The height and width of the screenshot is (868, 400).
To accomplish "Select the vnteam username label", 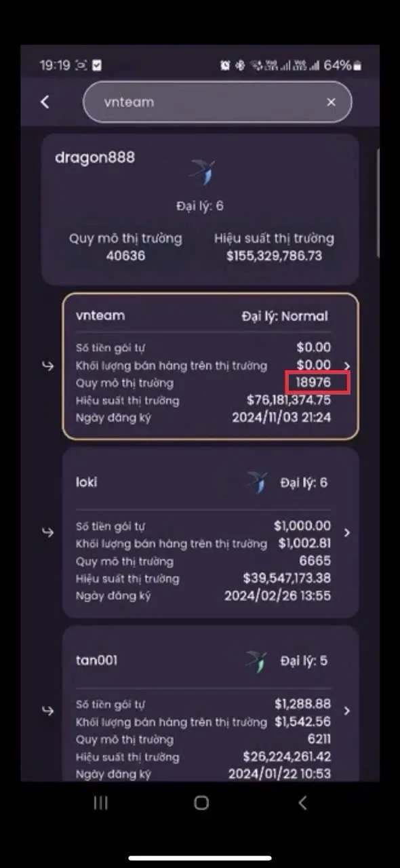I will [x=100, y=316].
